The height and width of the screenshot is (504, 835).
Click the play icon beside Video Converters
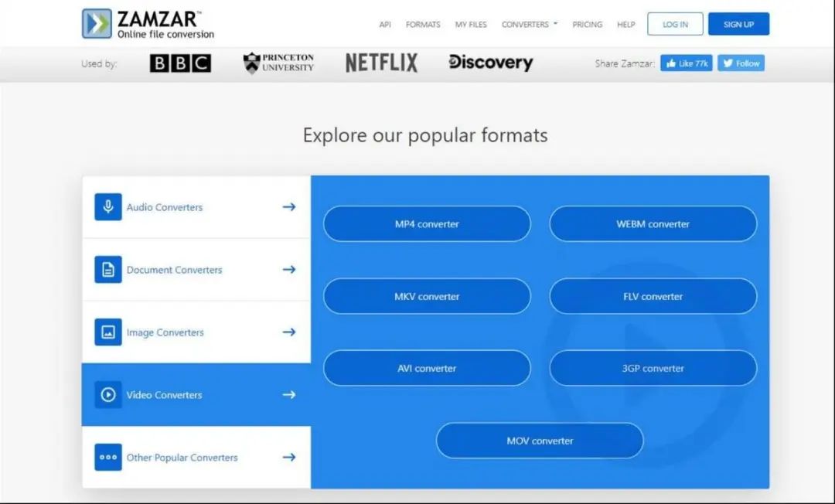107,394
